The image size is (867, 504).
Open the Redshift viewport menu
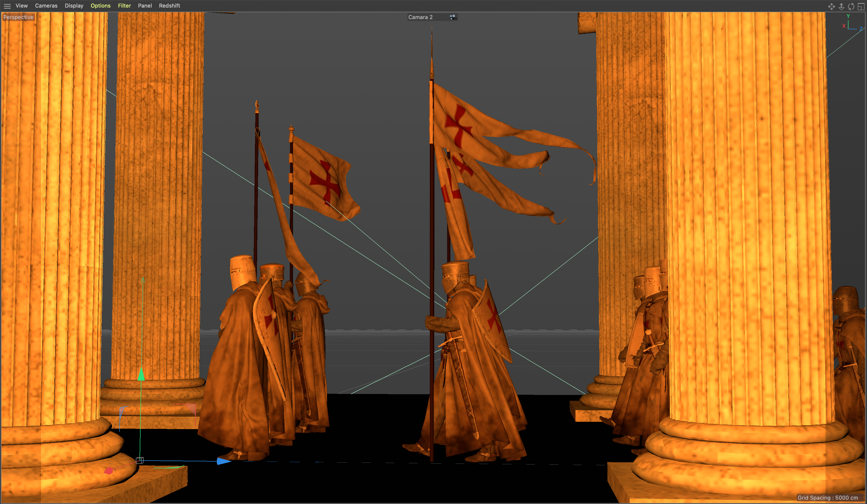tap(169, 6)
